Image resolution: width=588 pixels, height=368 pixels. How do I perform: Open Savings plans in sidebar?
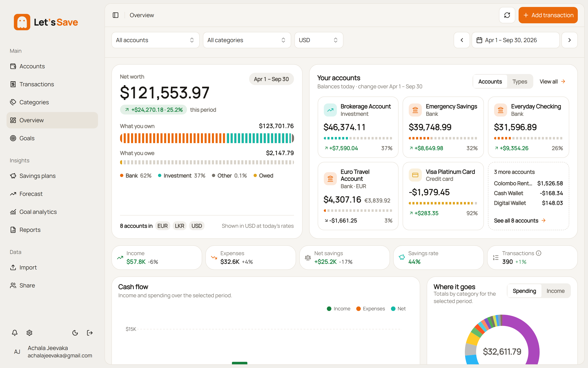point(52,176)
